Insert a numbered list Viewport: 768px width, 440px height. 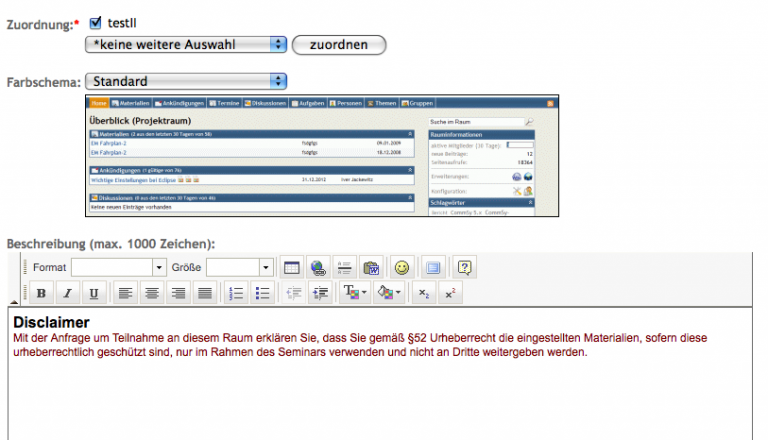[x=236, y=293]
